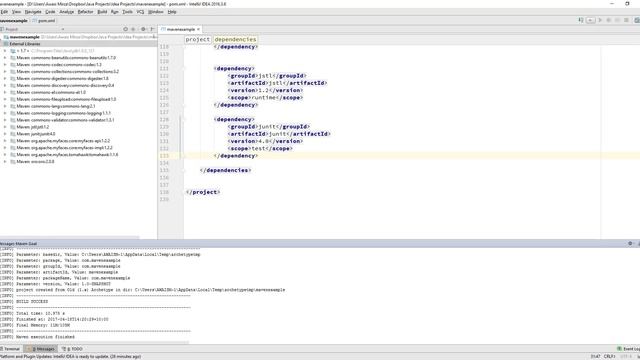Viewport: 640px width, 360px height.
Task: Open the Event Log from status bar
Action: pos(629,349)
